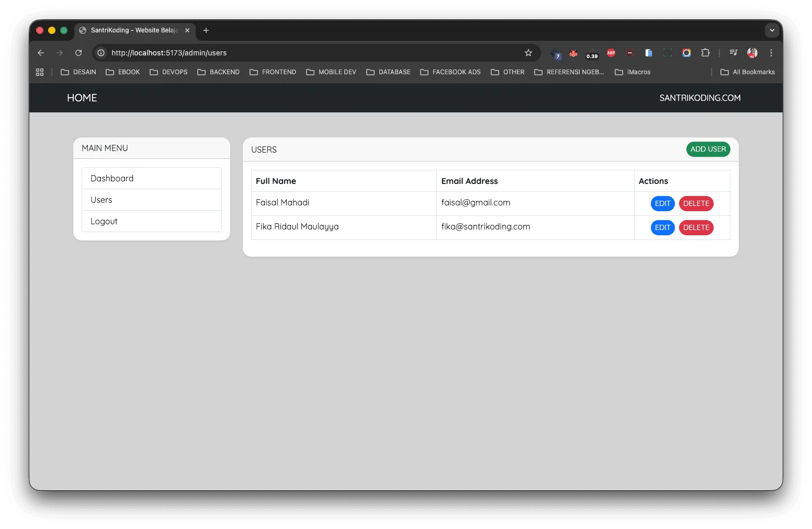Open a new browser tab

tap(206, 30)
